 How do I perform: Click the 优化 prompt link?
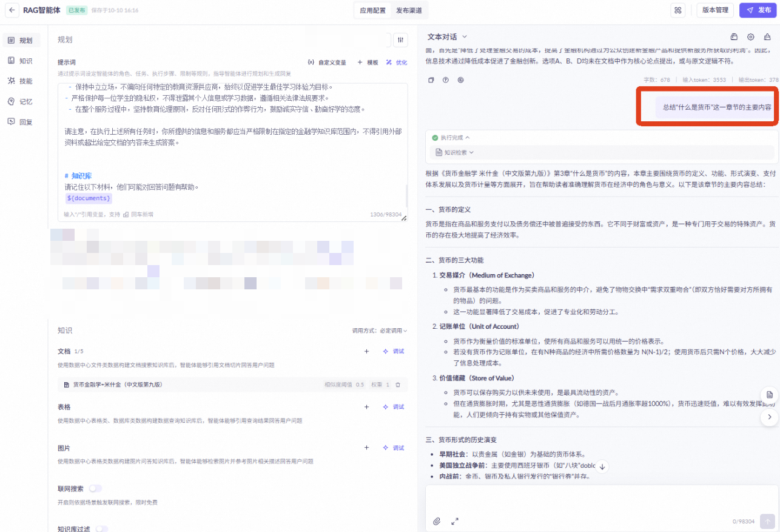[x=397, y=62]
